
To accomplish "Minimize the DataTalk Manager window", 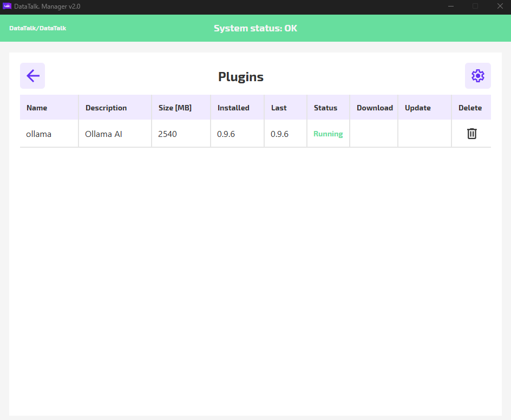I will [451, 6].
